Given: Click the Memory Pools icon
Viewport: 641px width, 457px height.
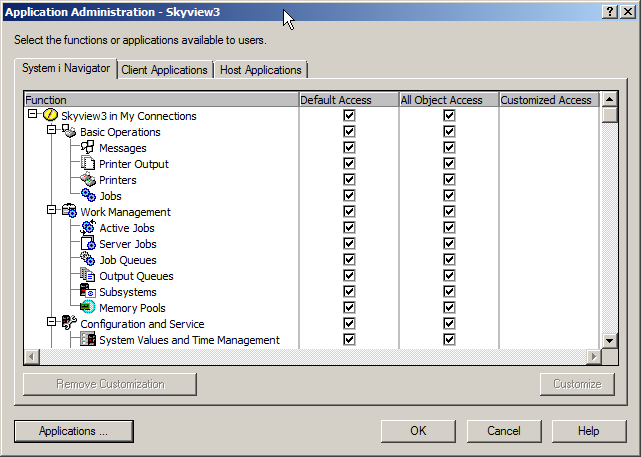Looking at the screenshot, I should pyautogui.click(x=88, y=307).
